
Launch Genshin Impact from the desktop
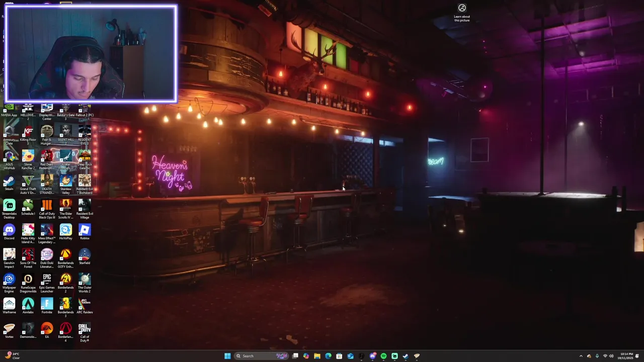pos(9,258)
